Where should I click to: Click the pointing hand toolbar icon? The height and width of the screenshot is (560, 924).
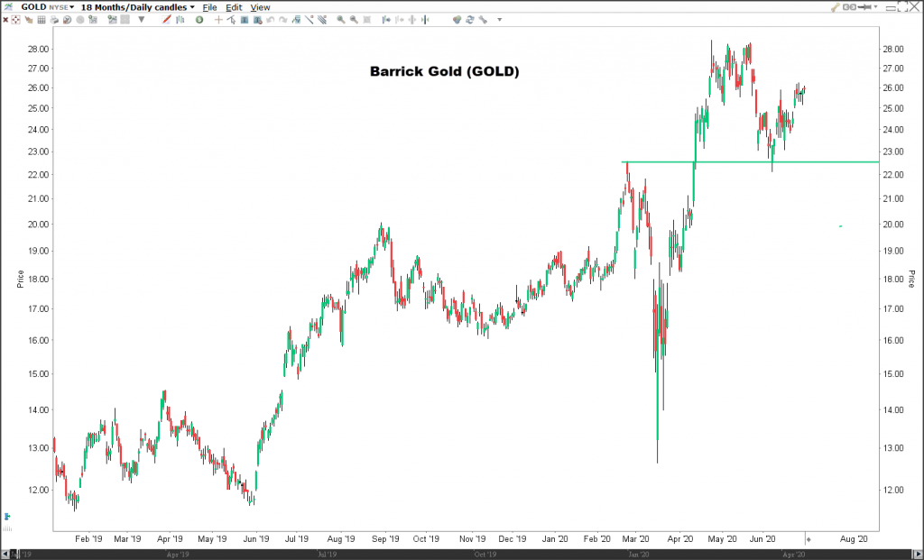coord(28,20)
